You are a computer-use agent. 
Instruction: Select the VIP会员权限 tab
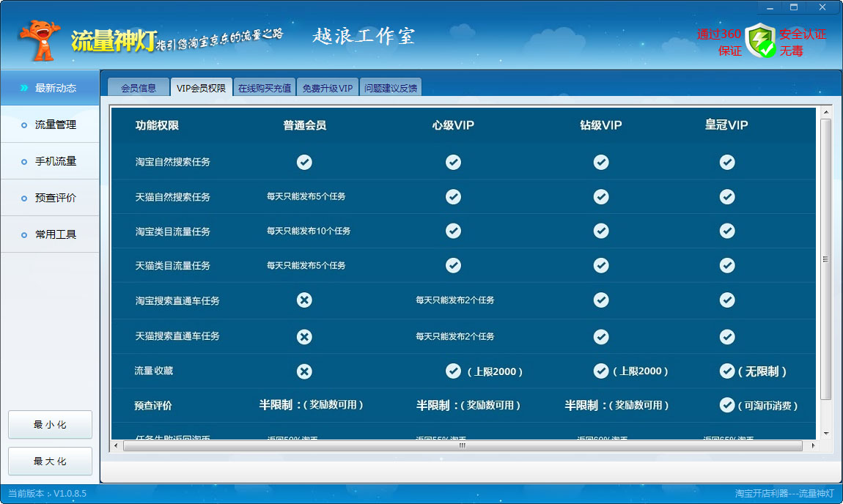tap(201, 88)
